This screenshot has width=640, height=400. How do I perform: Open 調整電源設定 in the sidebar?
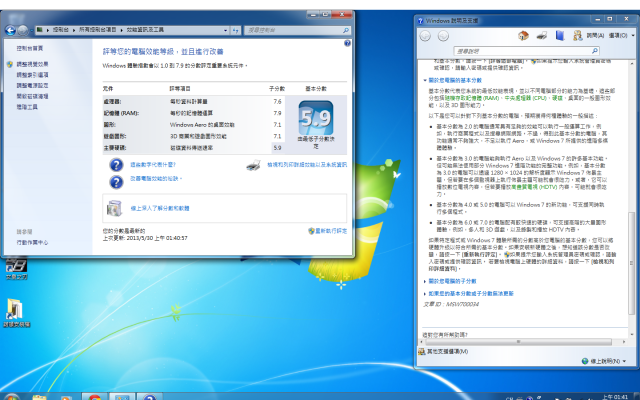pyautogui.click(x=32, y=85)
